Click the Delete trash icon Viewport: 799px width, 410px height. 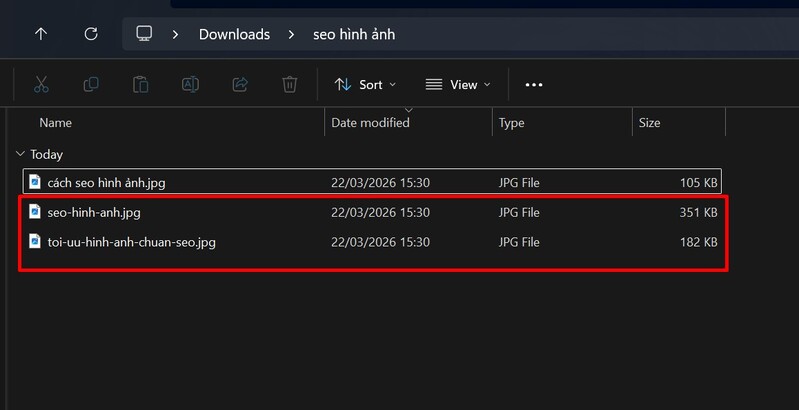coord(289,85)
